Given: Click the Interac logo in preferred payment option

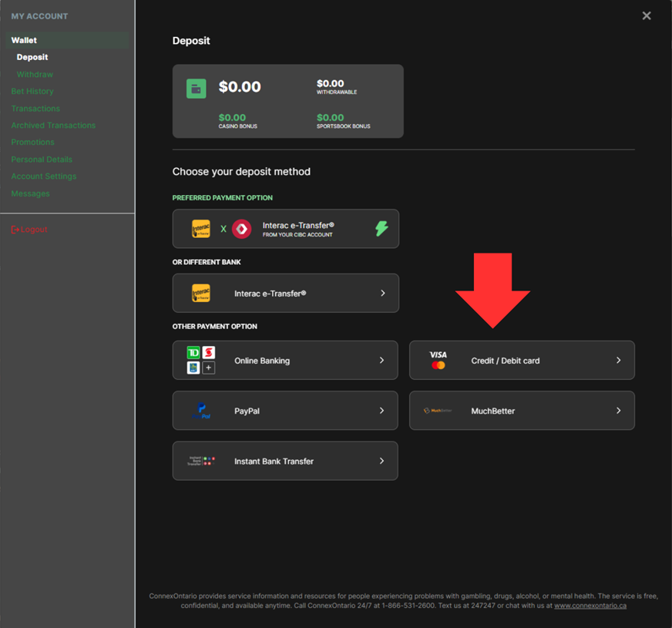Looking at the screenshot, I should (201, 229).
